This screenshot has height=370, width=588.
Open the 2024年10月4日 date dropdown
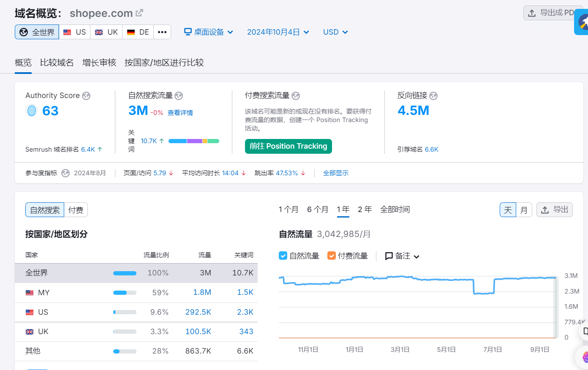point(278,32)
